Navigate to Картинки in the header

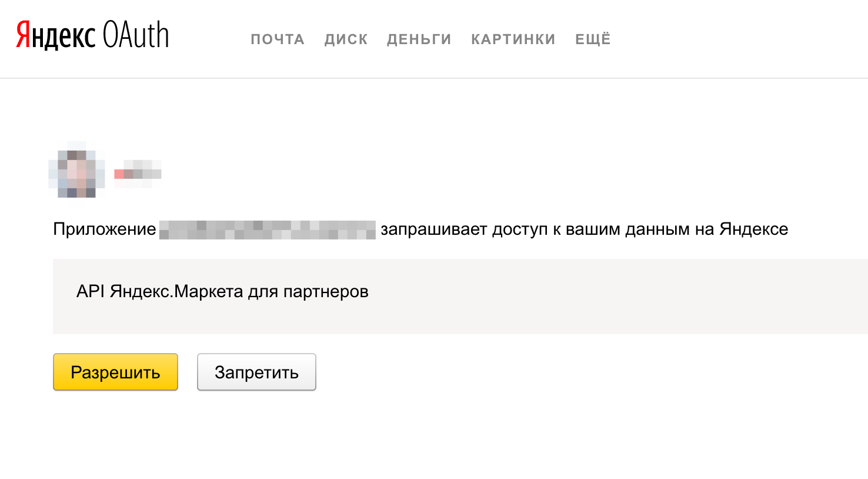click(513, 39)
